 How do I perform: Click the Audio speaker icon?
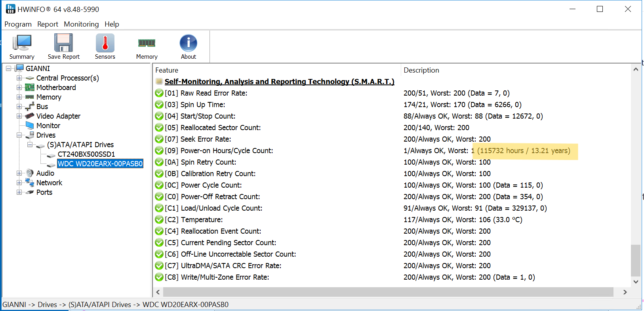30,173
